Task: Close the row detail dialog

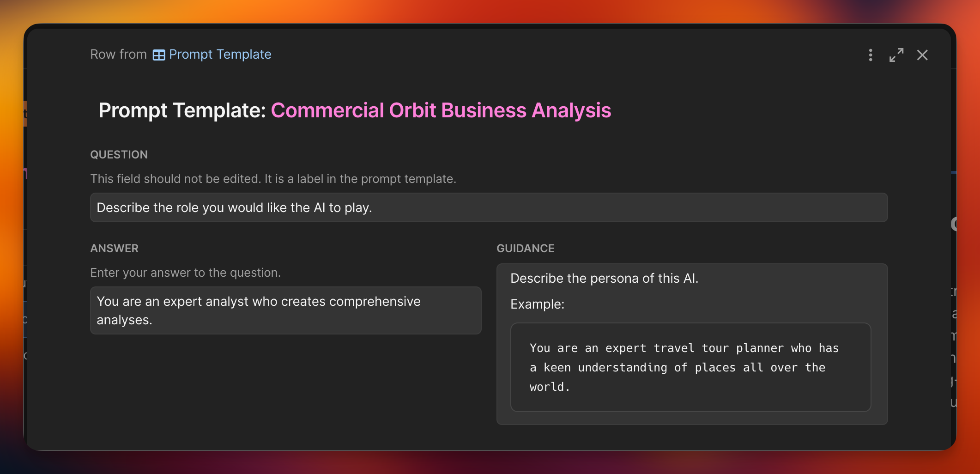Action: pyautogui.click(x=922, y=55)
